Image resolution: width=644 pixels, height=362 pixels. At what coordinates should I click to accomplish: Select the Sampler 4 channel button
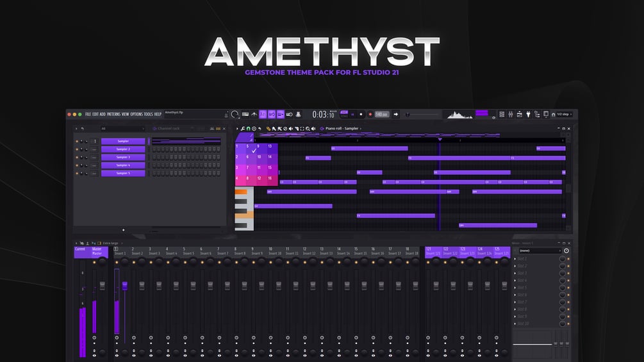click(x=123, y=165)
